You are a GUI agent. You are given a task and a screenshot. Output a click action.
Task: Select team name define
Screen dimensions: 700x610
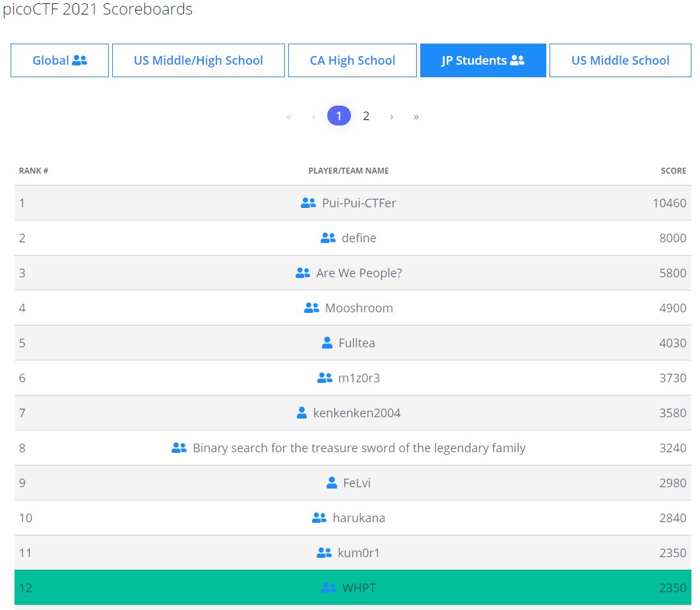(x=359, y=238)
